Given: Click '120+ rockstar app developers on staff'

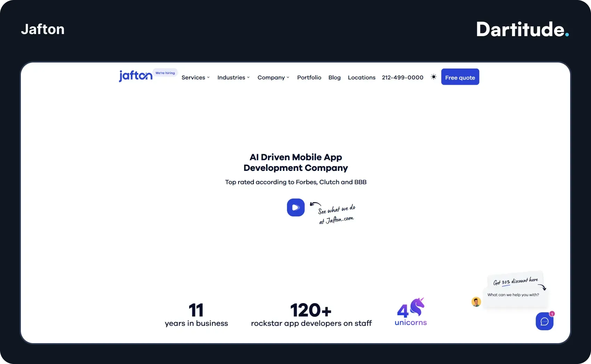Looking at the screenshot, I should click(311, 315).
